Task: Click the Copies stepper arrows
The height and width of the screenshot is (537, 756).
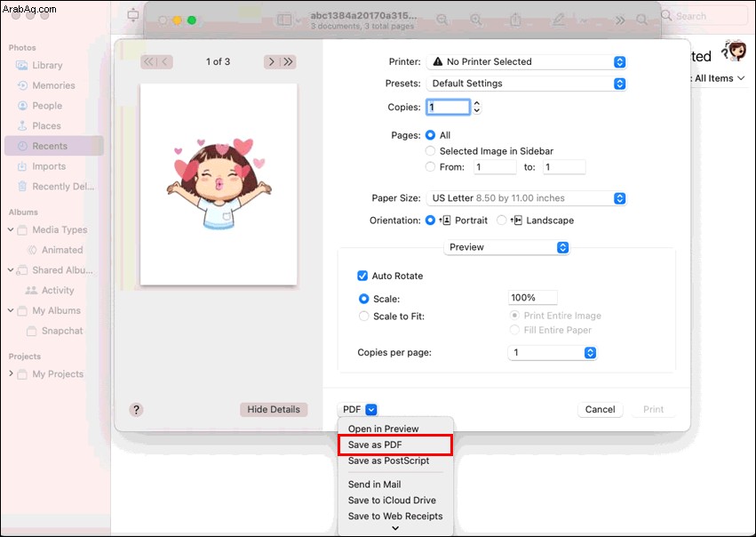Action: [477, 107]
